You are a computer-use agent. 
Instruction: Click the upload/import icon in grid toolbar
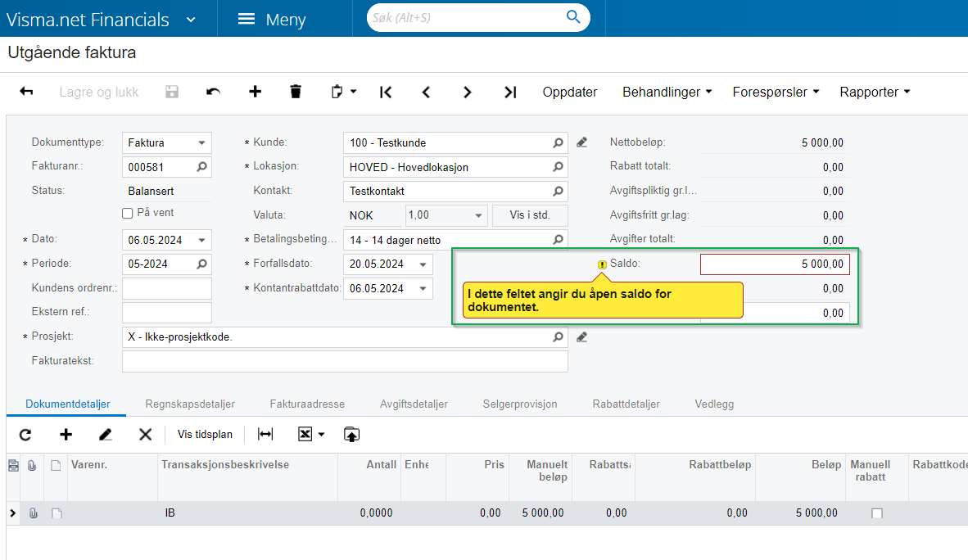click(x=351, y=434)
